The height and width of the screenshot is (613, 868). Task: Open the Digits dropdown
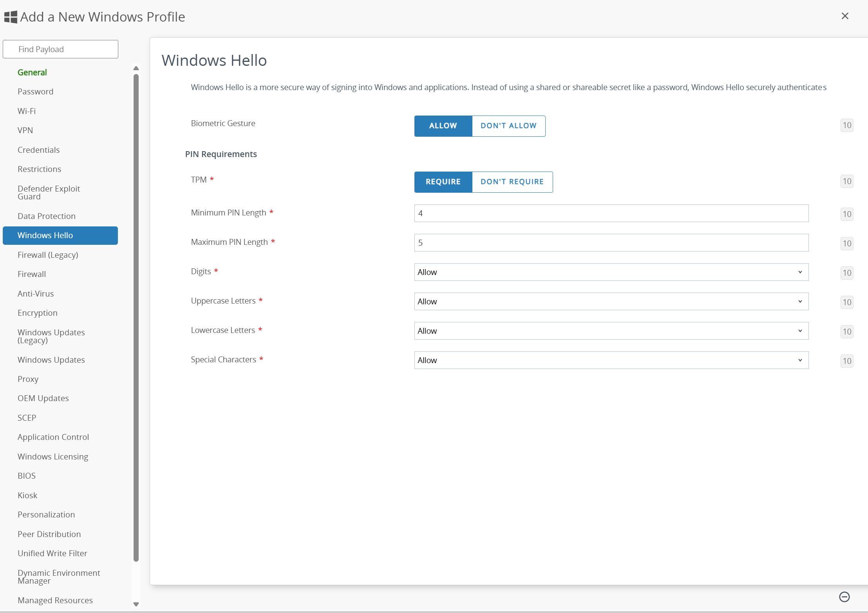pos(611,272)
